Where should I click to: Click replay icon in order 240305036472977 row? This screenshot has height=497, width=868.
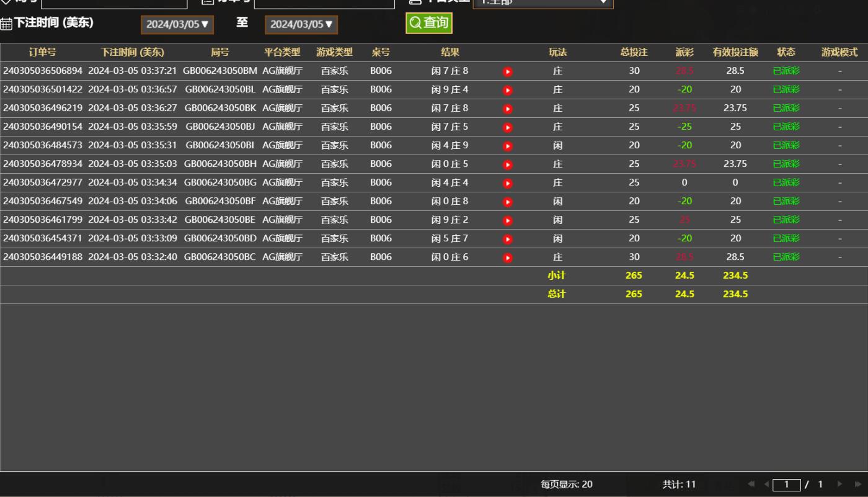pyautogui.click(x=508, y=183)
